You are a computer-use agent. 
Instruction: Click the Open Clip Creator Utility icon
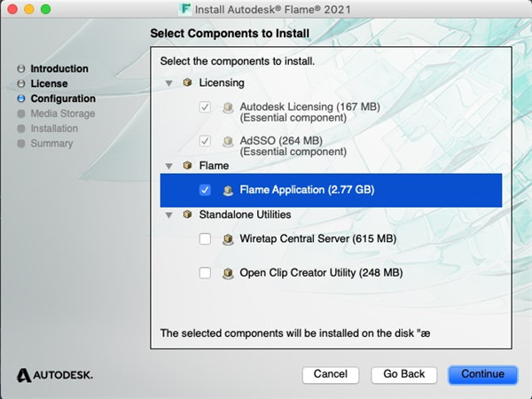(228, 273)
